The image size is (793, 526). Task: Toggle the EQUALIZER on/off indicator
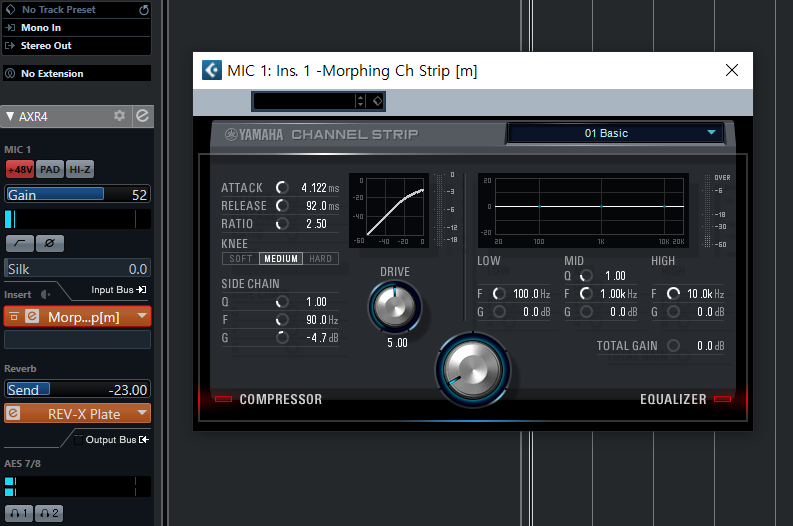(722, 399)
